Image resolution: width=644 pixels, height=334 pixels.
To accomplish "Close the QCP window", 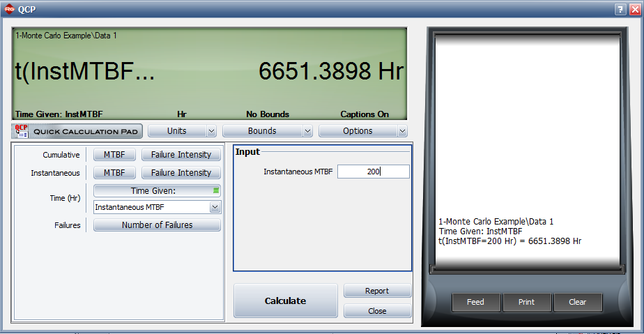I will click(x=635, y=10).
